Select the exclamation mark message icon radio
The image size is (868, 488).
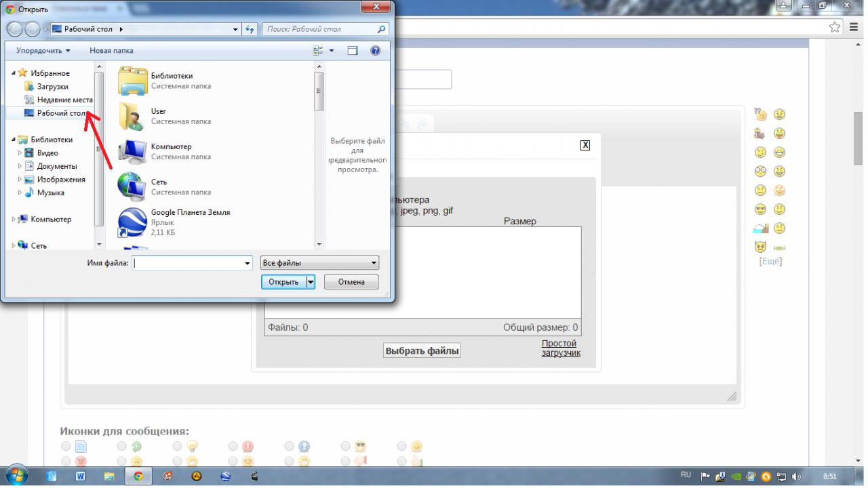233,446
